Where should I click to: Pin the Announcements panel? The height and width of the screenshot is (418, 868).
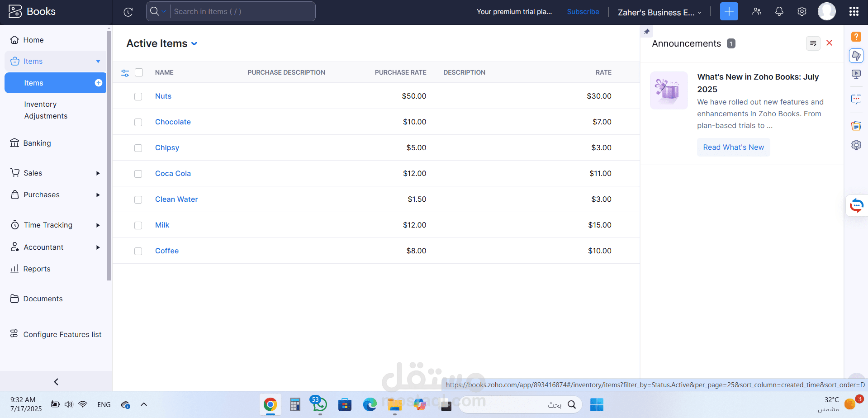pyautogui.click(x=647, y=31)
